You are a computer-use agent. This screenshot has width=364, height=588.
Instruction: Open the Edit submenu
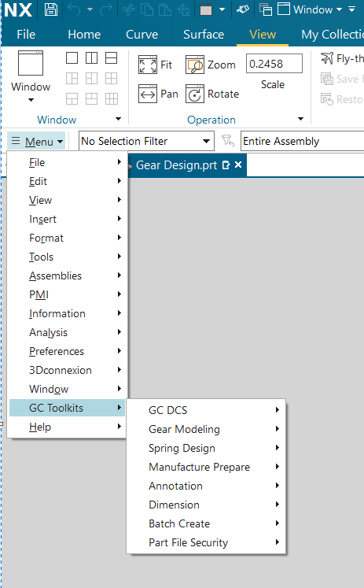pyautogui.click(x=68, y=181)
